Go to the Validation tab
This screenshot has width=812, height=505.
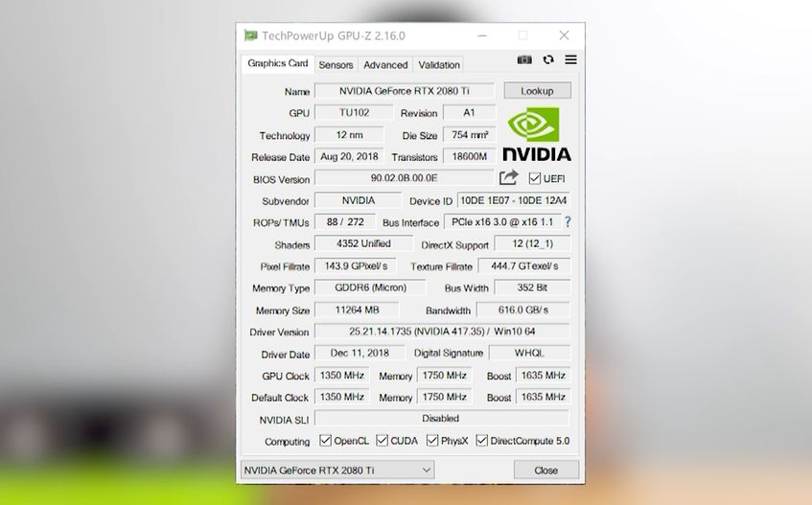click(x=439, y=65)
